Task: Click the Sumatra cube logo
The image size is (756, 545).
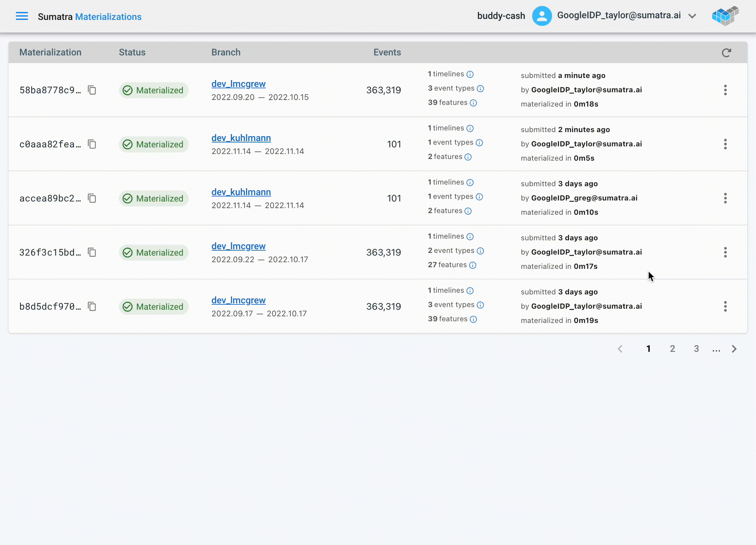Action: coord(725,16)
